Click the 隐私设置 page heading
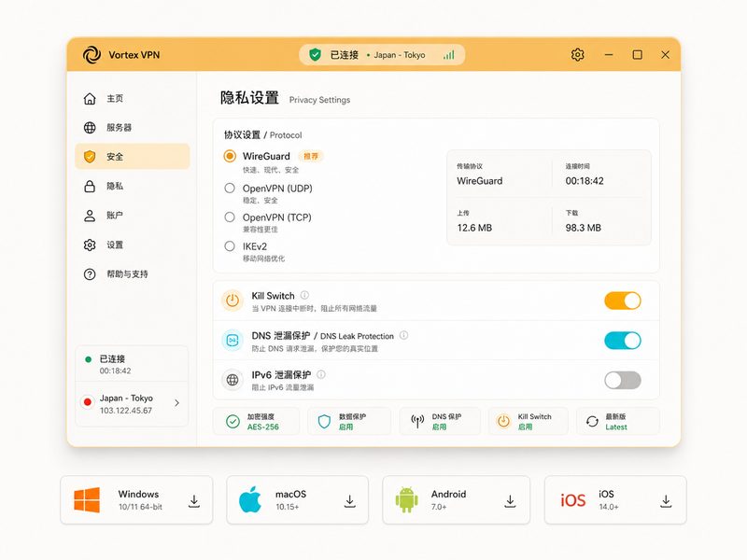Image resolution: width=747 pixels, height=560 pixels. click(249, 98)
